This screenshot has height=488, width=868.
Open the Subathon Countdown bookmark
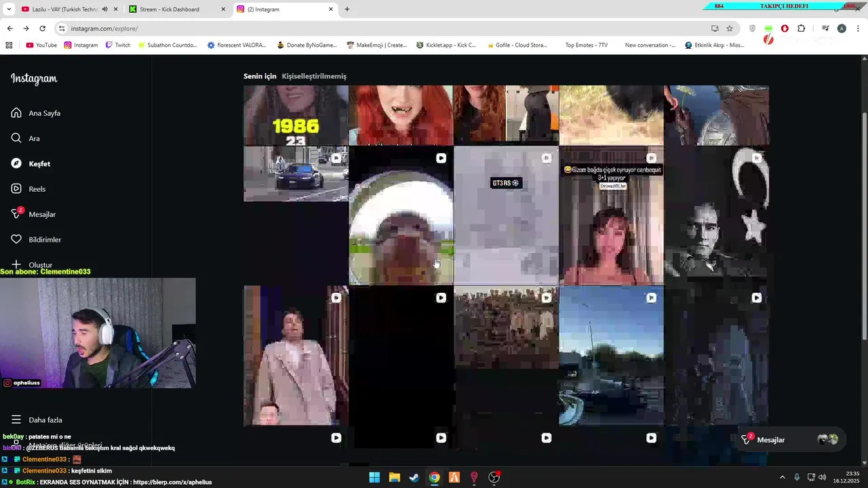click(x=167, y=45)
